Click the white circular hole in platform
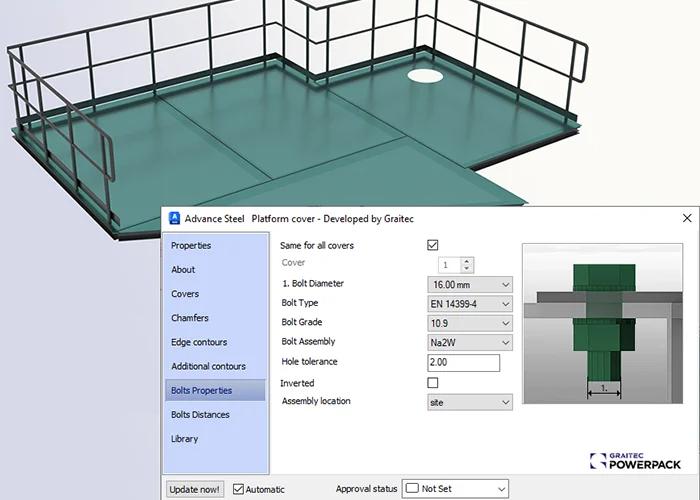700x500 pixels. [x=425, y=75]
